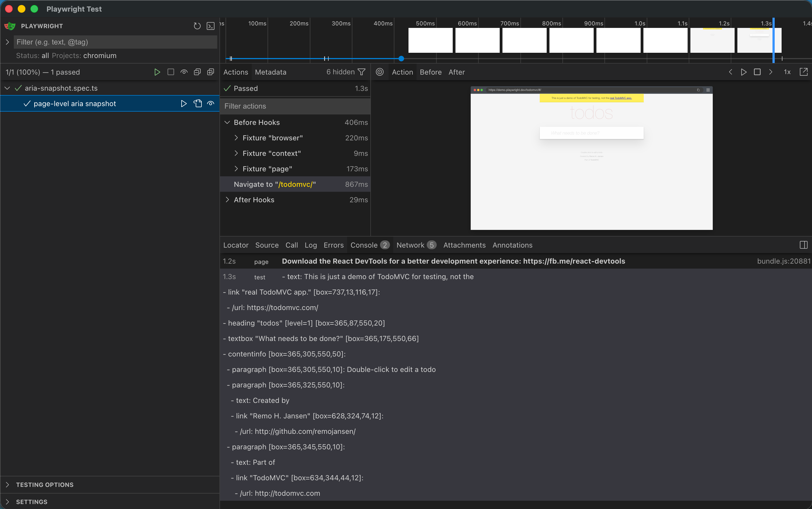Toggle the output terminal icon
This screenshot has height=509, width=812.
pyautogui.click(x=210, y=26)
